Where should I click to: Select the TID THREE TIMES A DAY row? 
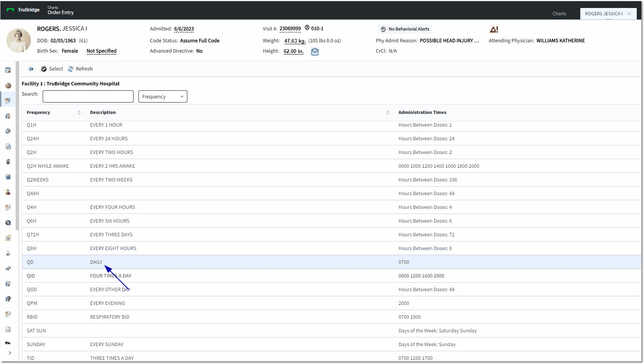pyautogui.click(x=332, y=356)
